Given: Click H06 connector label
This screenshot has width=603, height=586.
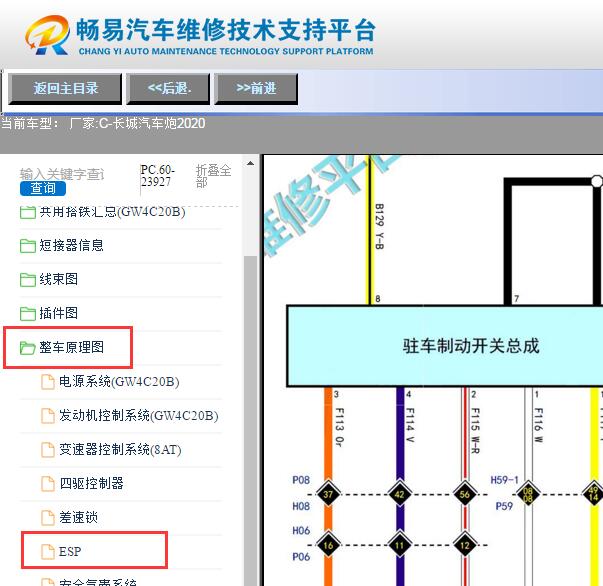Looking at the screenshot, I should click(x=301, y=531).
